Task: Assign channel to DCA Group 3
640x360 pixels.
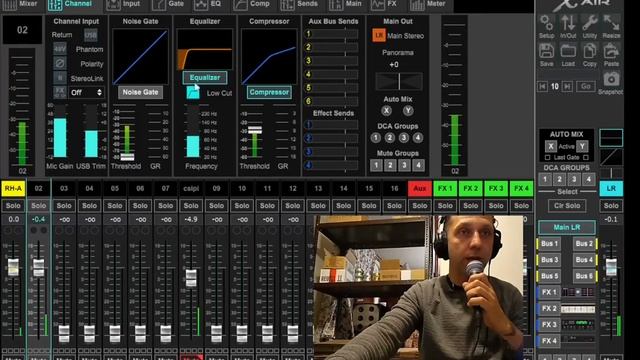Action: coord(404,138)
